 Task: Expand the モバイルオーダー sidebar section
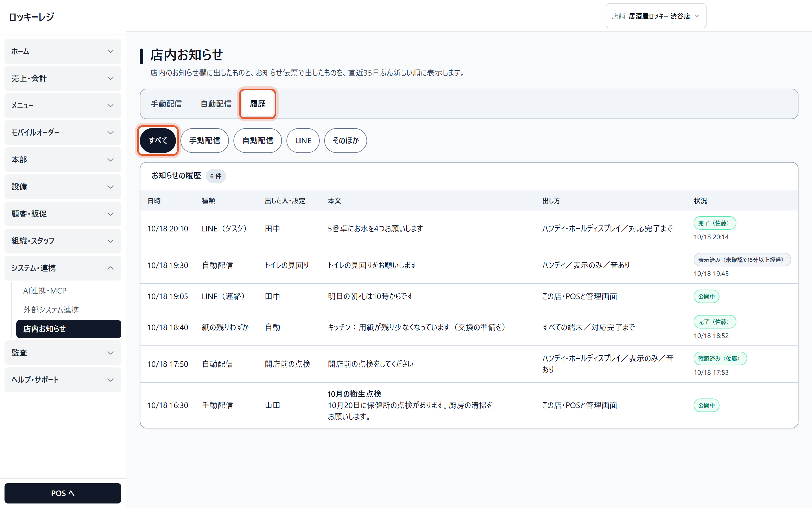point(63,133)
